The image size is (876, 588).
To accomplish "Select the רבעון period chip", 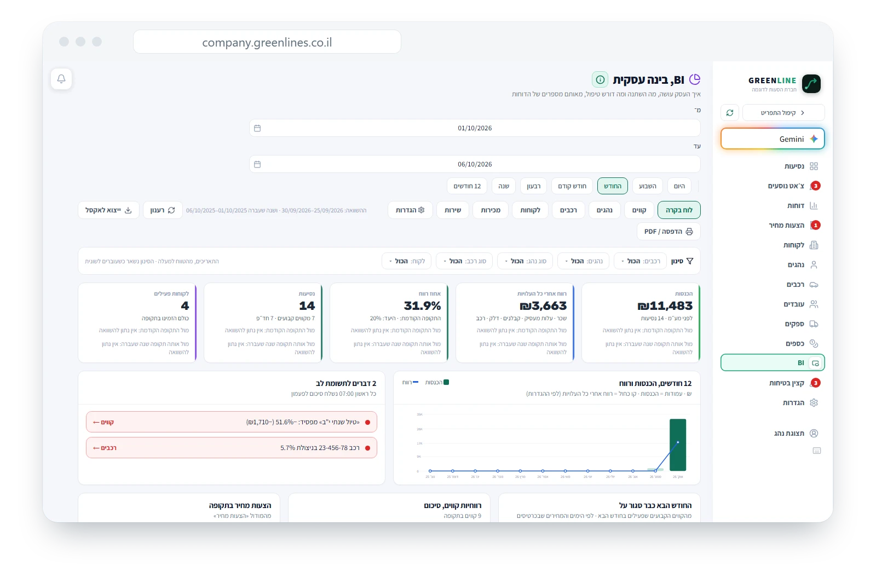I will tap(533, 186).
